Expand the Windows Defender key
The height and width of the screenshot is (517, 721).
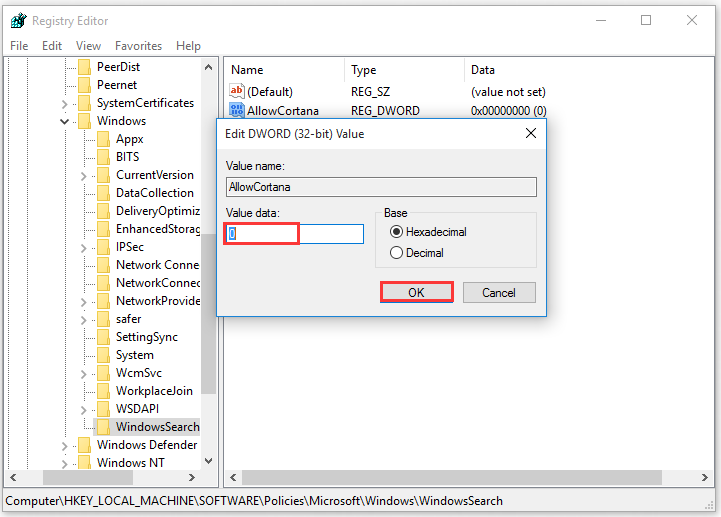(x=64, y=446)
